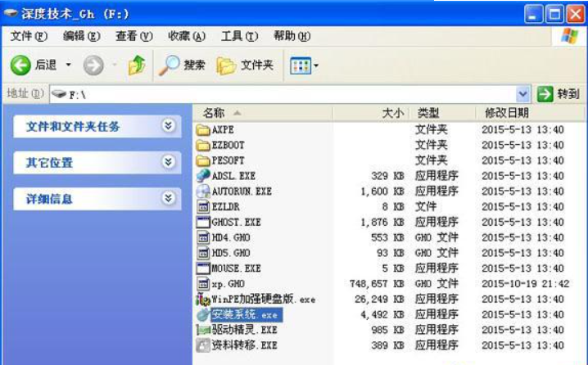The image size is (588, 365).
Task: Expand the 其它位置 panel
Action: coord(168,162)
